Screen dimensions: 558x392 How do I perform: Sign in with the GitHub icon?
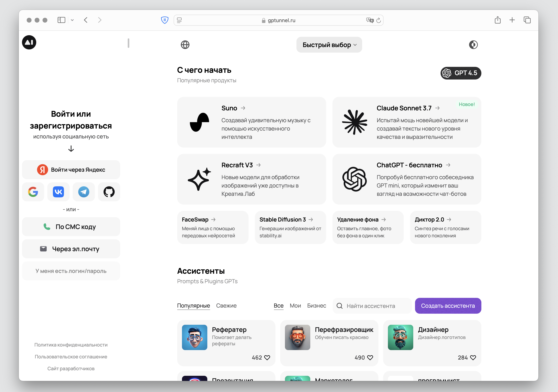point(109,192)
